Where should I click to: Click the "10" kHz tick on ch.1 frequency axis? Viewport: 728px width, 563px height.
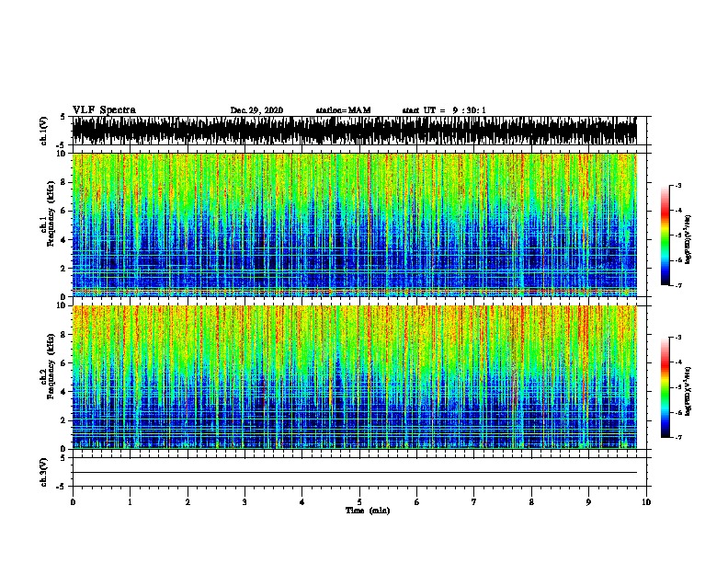[x=63, y=154]
